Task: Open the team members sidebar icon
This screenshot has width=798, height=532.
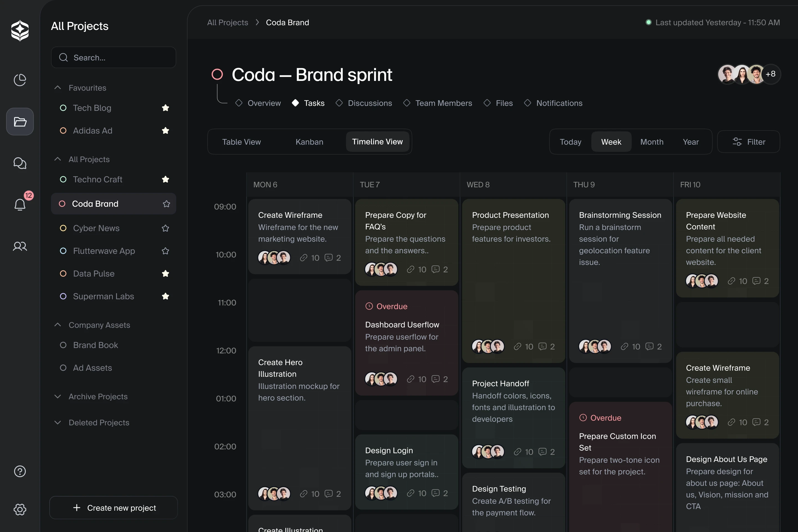Action: [x=20, y=246]
